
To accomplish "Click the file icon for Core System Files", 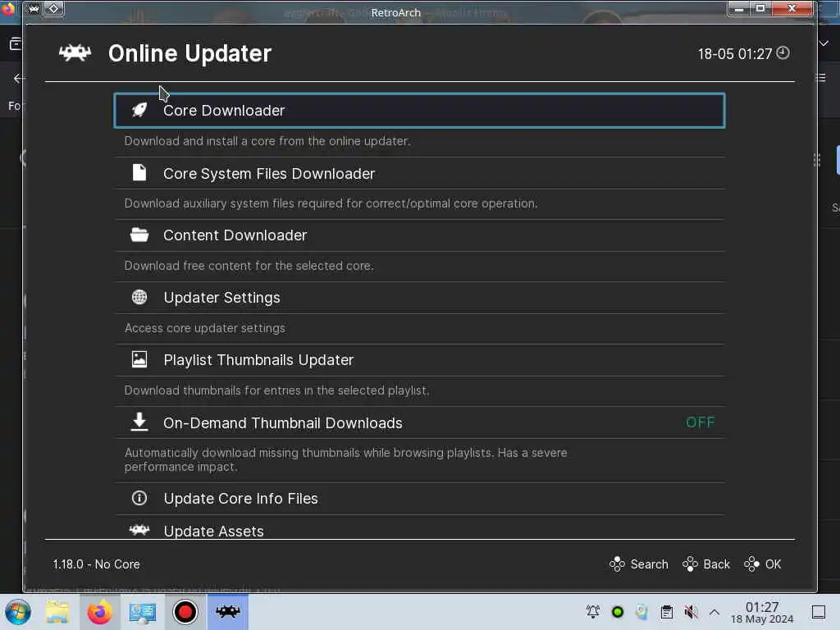I will [x=139, y=172].
